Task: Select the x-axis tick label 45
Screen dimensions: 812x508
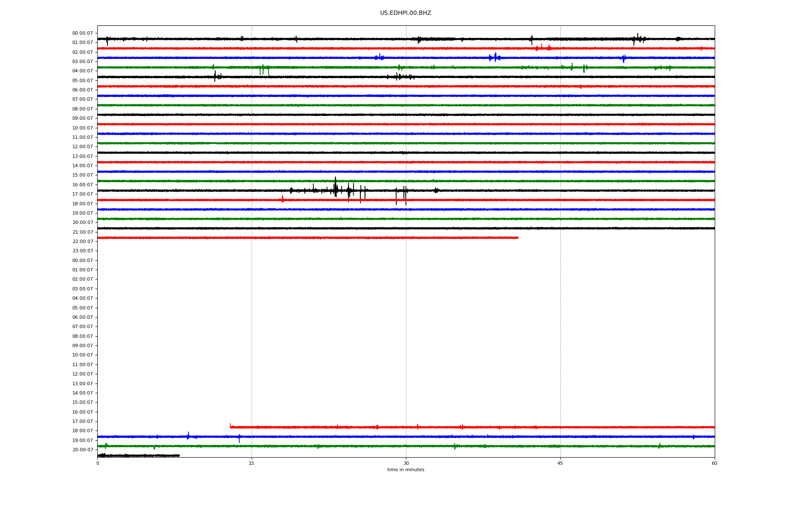Action: point(560,463)
